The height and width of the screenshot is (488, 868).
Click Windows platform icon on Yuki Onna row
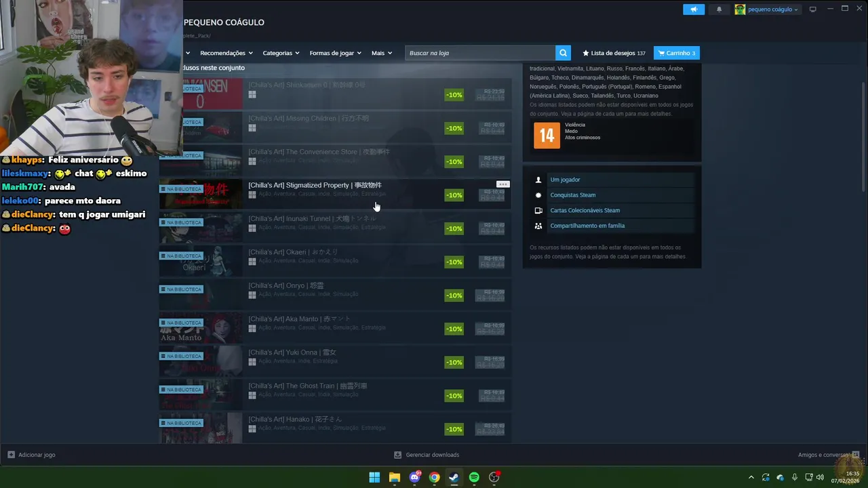point(252,362)
